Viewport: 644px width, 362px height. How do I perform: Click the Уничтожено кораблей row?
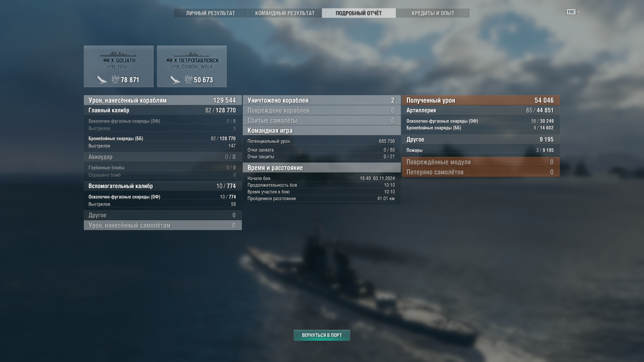(x=322, y=100)
